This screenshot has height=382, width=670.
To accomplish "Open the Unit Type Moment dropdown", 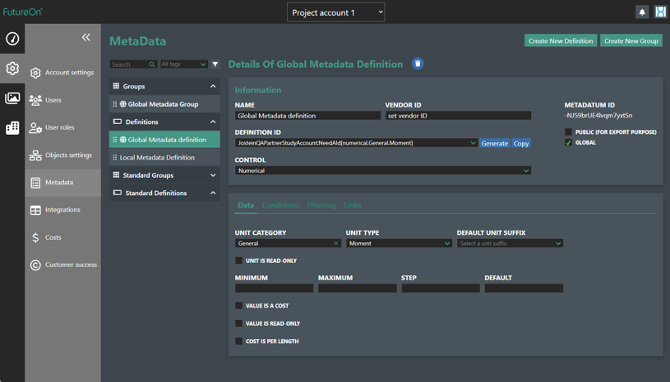I will pyautogui.click(x=399, y=243).
